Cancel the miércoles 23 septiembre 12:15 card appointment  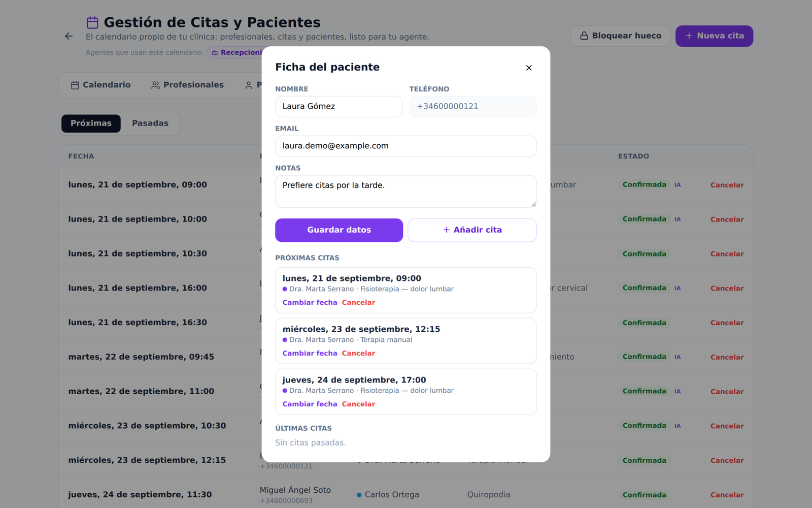click(x=358, y=353)
